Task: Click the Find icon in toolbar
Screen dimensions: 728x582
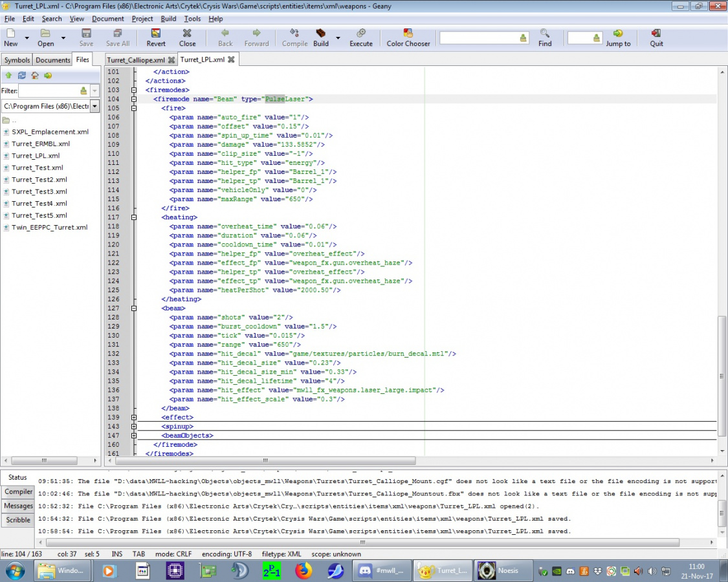Action: [x=545, y=34]
